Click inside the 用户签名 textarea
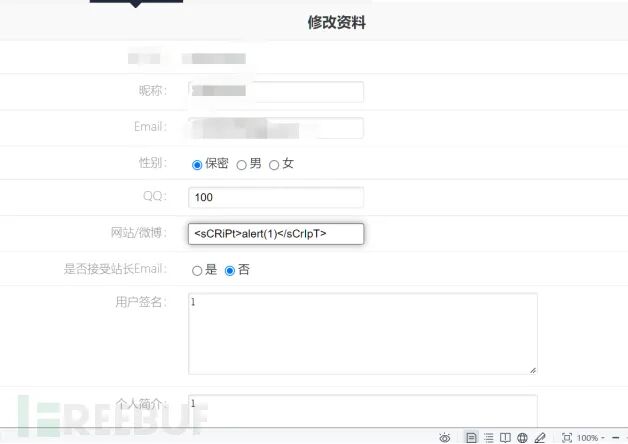The image size is (628, 444). coord(363,334)
